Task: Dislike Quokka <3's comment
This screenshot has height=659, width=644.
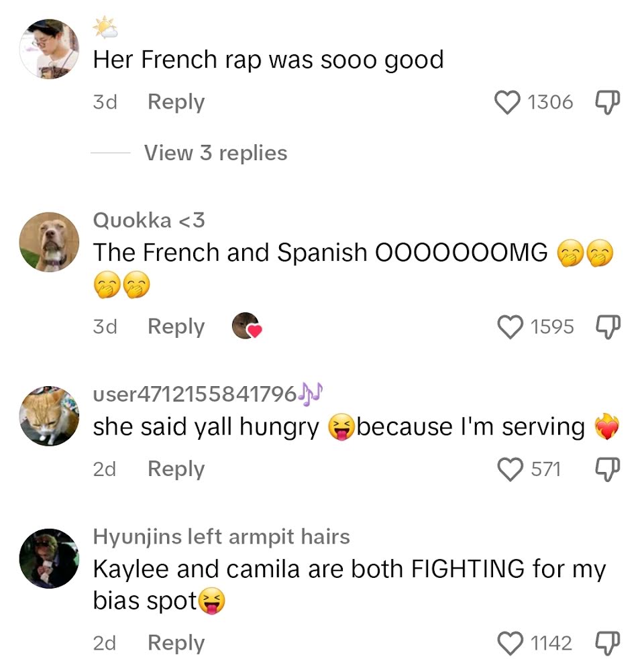Action: (x=607, y=327)
